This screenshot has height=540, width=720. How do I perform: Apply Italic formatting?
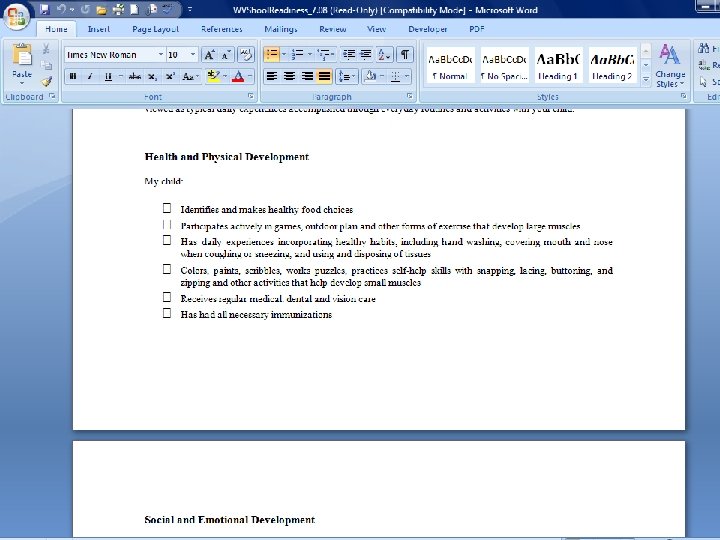[90, 77]
